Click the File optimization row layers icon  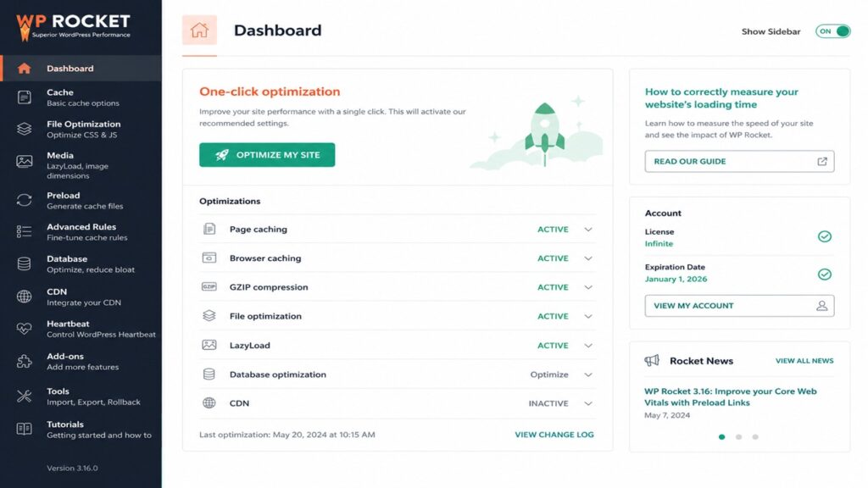point(209,315)
